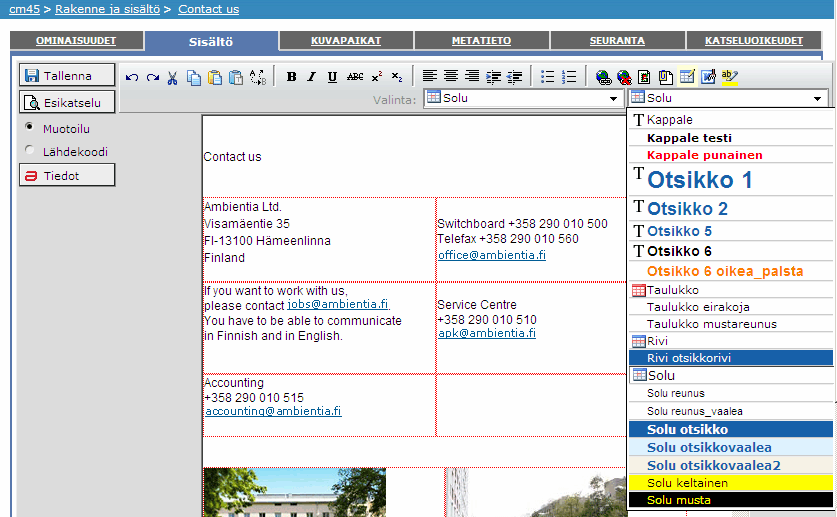
Task: Choose Kappale punainen style
Action: tap(731, 155)
